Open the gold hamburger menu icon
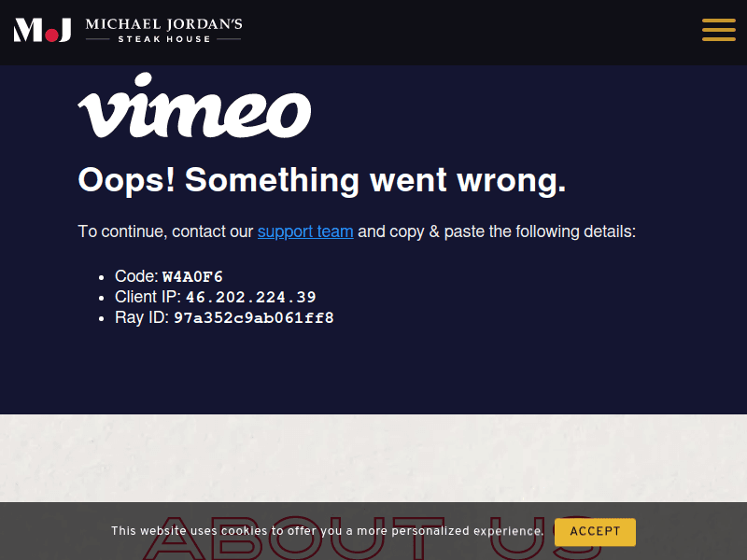747x560 pixels. point(718,30)
